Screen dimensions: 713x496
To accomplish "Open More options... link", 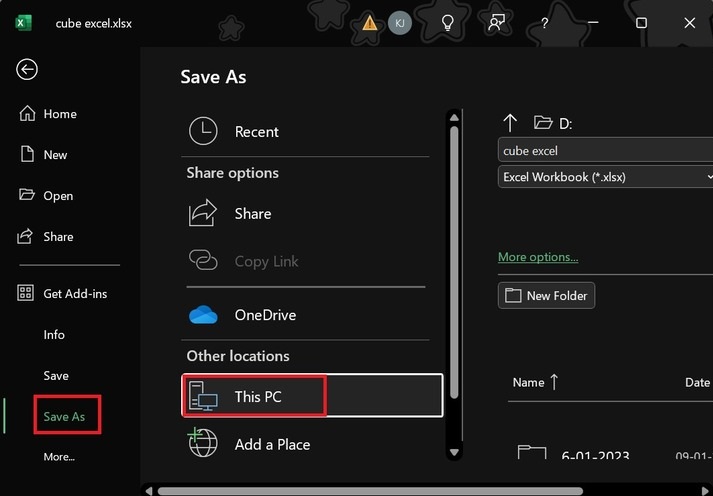I will (x=538, y=257).
